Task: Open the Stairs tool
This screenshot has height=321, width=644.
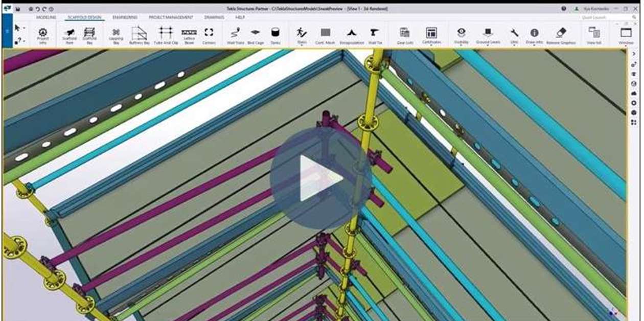Action: coord(302,36)
